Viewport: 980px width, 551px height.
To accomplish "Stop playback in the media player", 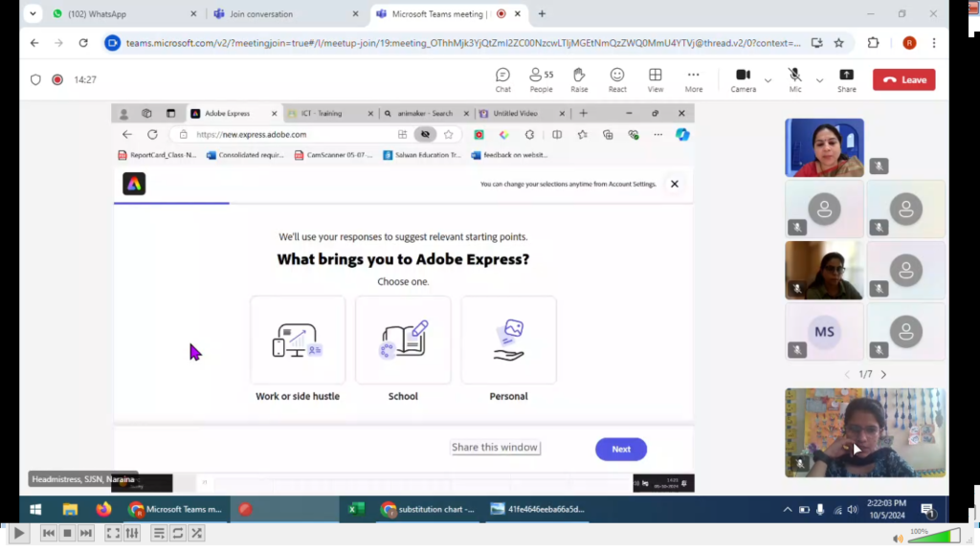I will (x=68, y=534).
